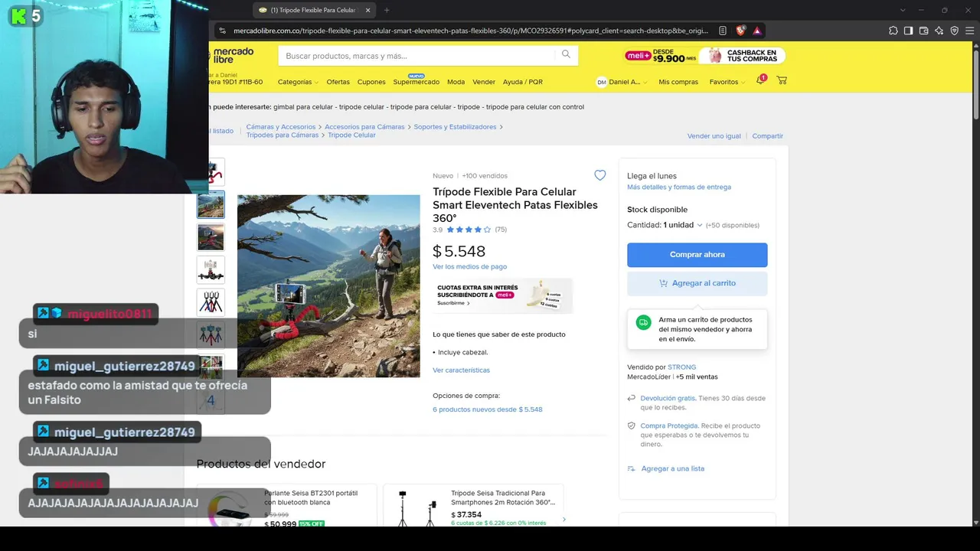Screen dimensions: 980x551
Task: Click the next arrow in seller products carousel
Action: 564,520
